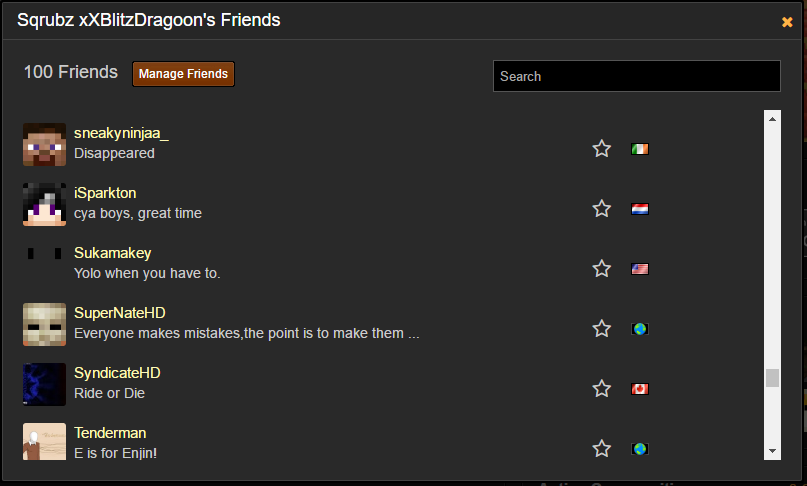Close the Friends dialog with the orange X
This screenshot has height=486, width=807.
pyautogui.click(x=787, y=22)
